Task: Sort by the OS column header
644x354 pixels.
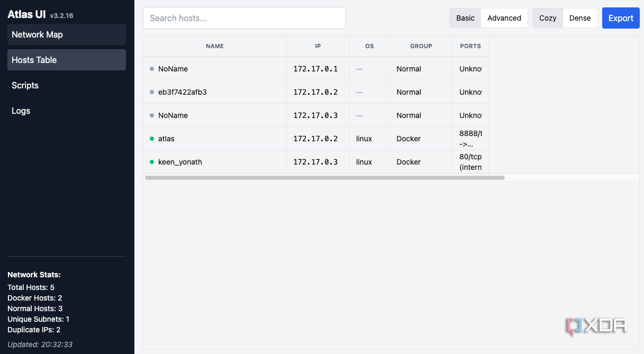Action: 369,46
